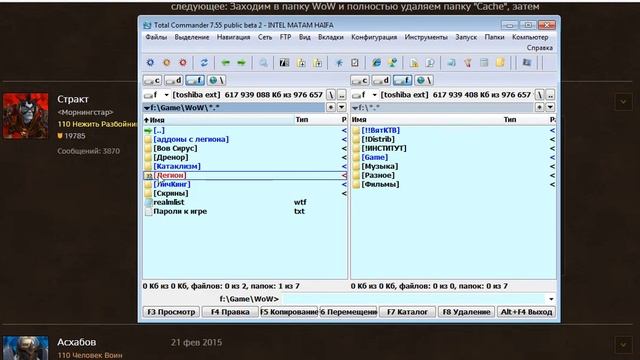Click the F4 Правка button
The height and width of the screenshot is (360, 640).
(230, 312)
